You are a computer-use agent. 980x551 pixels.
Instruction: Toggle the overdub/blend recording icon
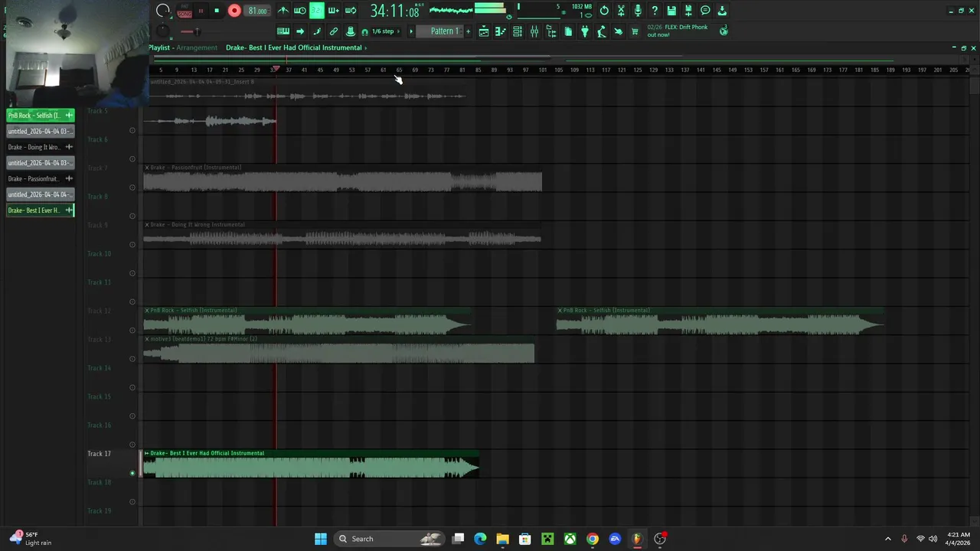click(333, 11)
